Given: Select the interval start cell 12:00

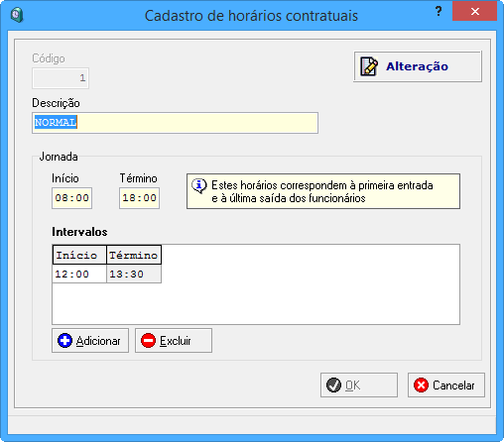Looking at the screenshot, I should (79, 274).
